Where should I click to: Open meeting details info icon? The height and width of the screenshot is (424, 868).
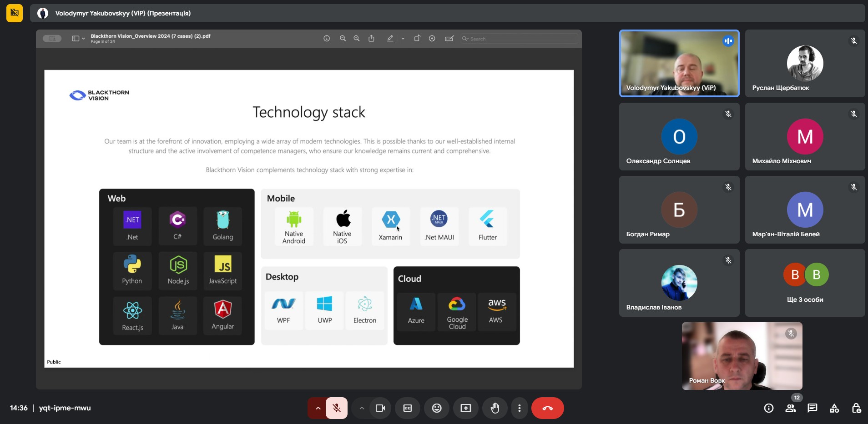[769, 408]
